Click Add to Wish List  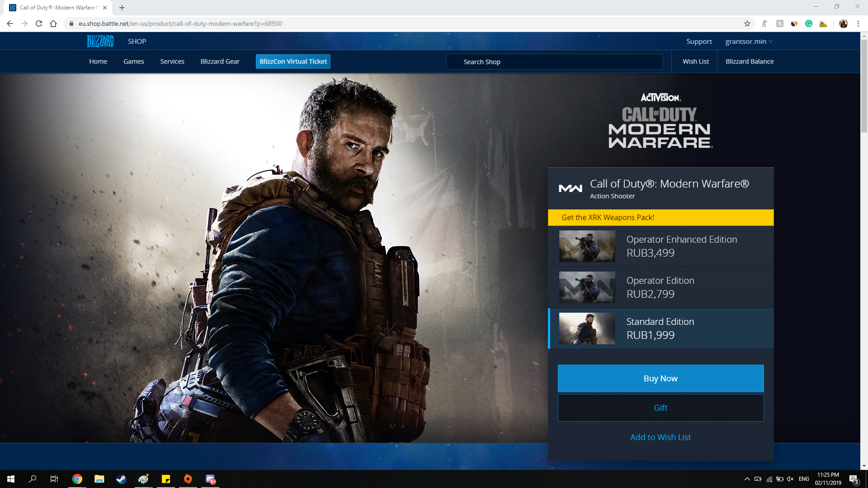coord(660,437)
